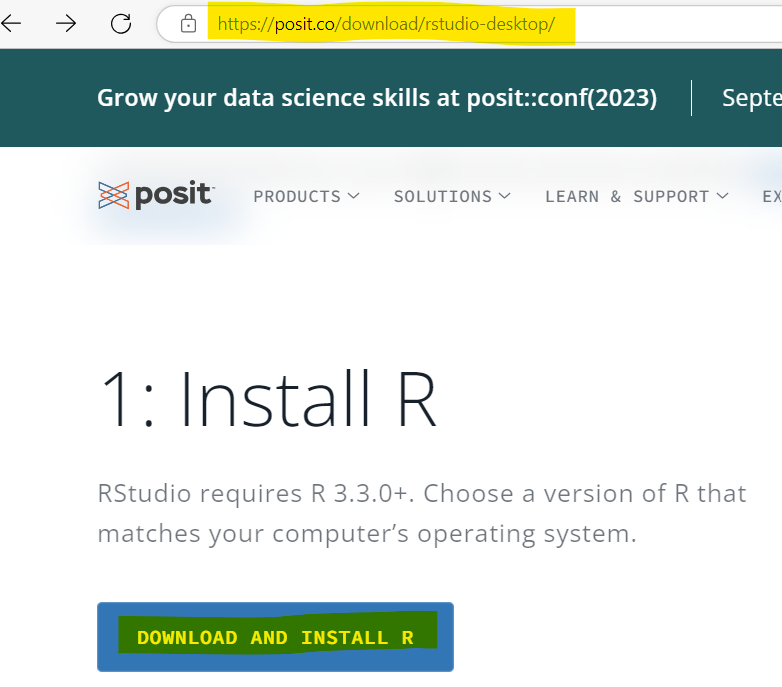Screen dimensions: 782x687
Task: Click the browser back arrow
Action: point(10,23)
